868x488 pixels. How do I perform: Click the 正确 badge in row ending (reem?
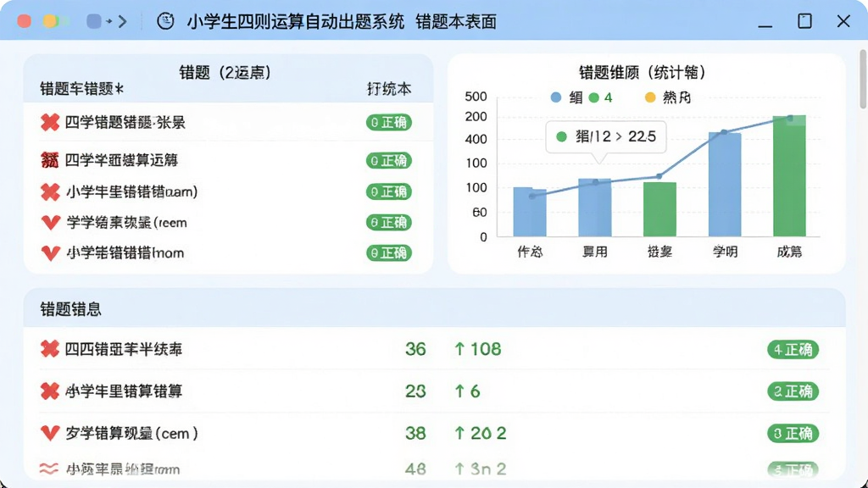click(x=388, y=223)
